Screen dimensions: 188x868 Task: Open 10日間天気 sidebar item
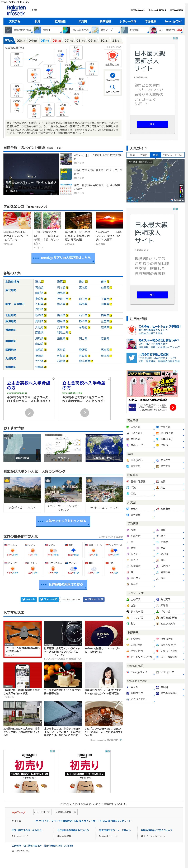167,433
